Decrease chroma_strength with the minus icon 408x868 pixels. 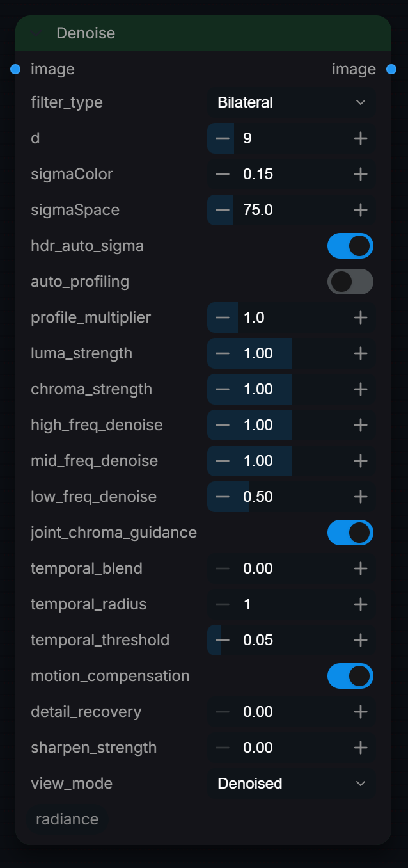click(x=223, y=389)
